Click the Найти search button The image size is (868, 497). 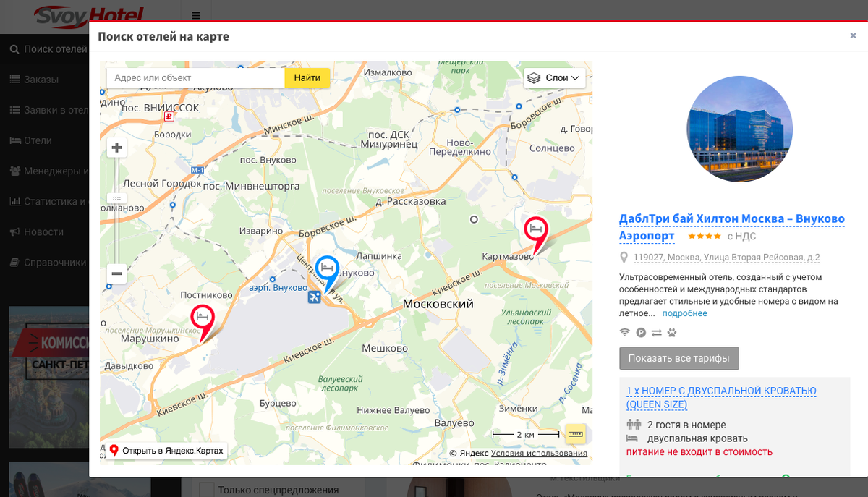pos(307,77)
